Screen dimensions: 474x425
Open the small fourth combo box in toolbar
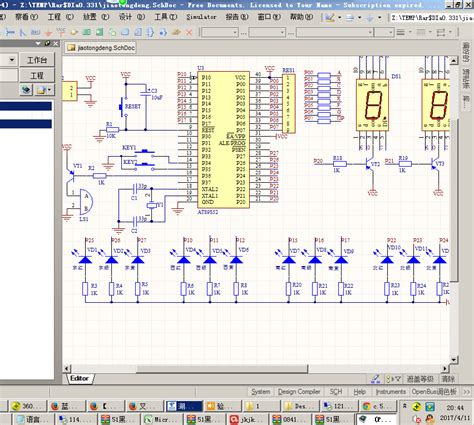[x=384, y=32]
